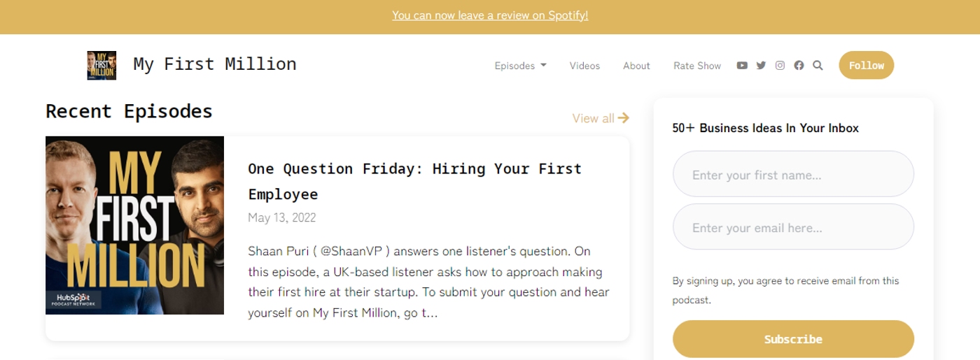Visit the Twitter profile icon

[x=761, y=66]
